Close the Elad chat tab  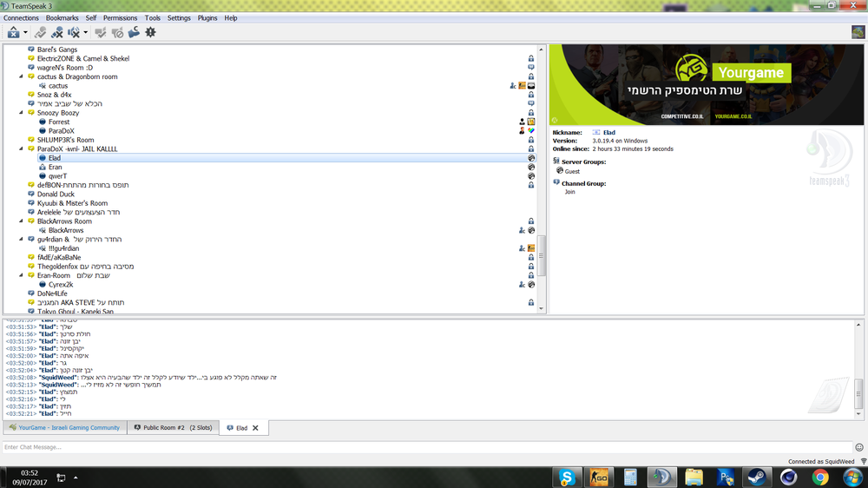pyautogui.click(x=255, y=428)
